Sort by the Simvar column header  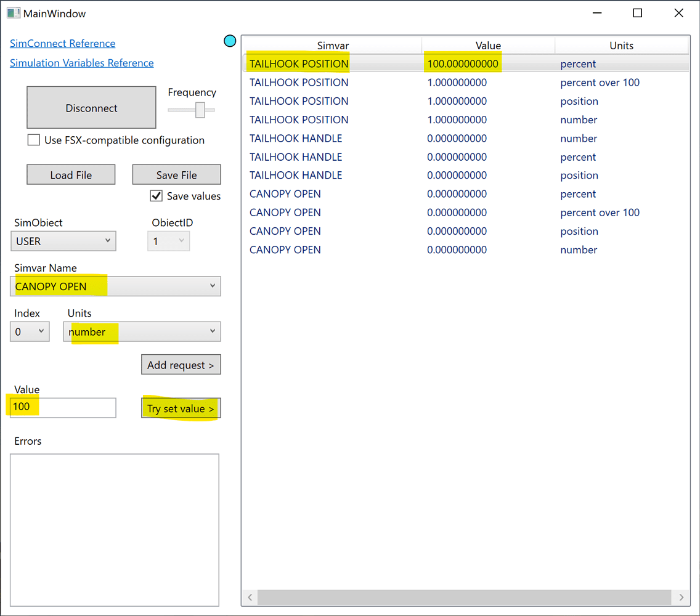(x=333, y=46)
